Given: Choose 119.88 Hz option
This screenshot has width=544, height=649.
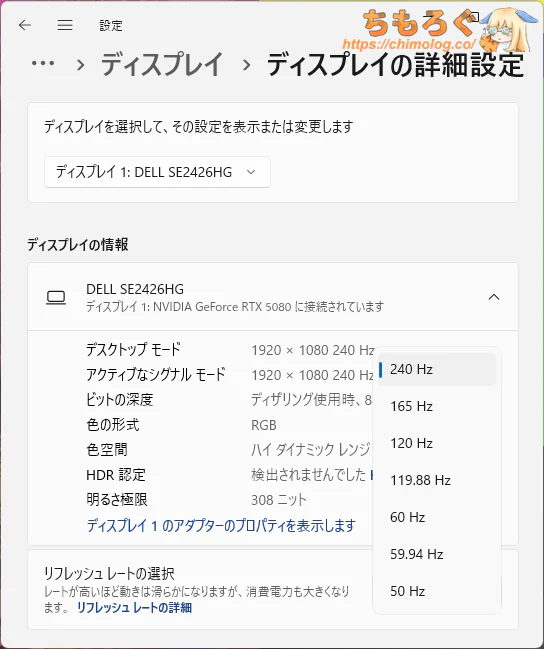Looking at the screenshot, I should point(437,480).
